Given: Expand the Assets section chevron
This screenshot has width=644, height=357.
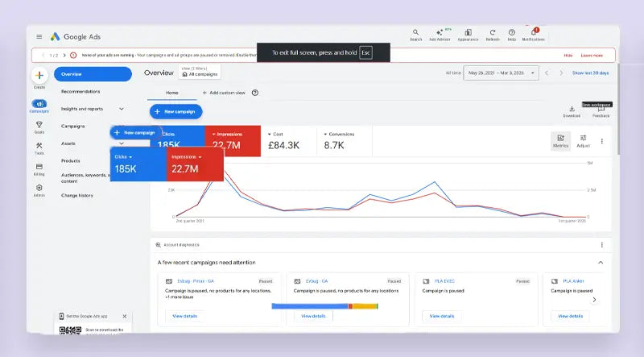Looking at the screenshot, I should click(122, 143).
